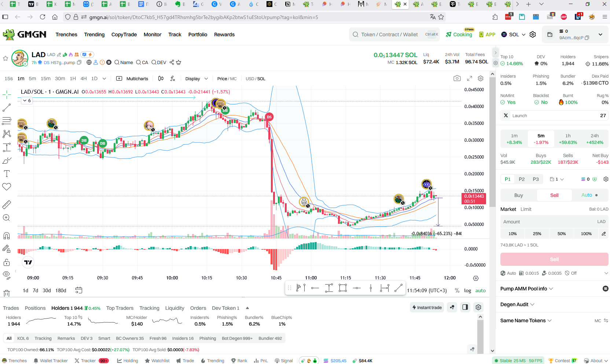This screenshot has width=610, height=364.
Task: Toggle auto scale on chart
Action: click(x=480, y=290)
